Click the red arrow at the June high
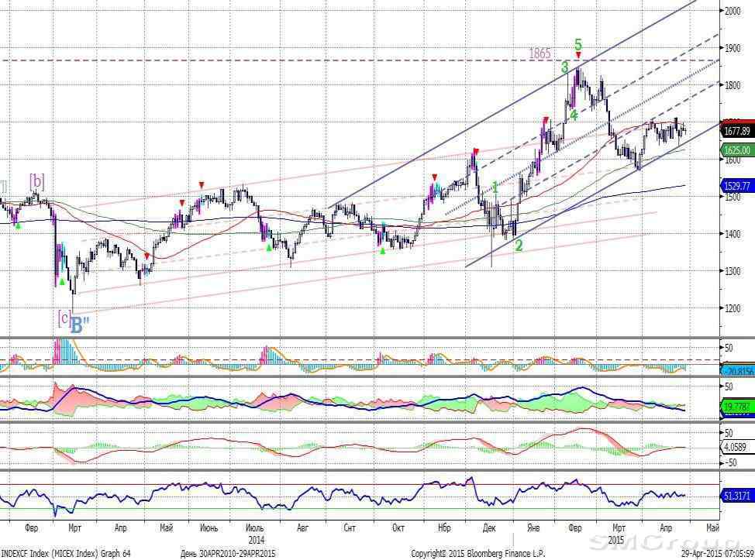The image size is (755, 560). (x=202, y=184)
